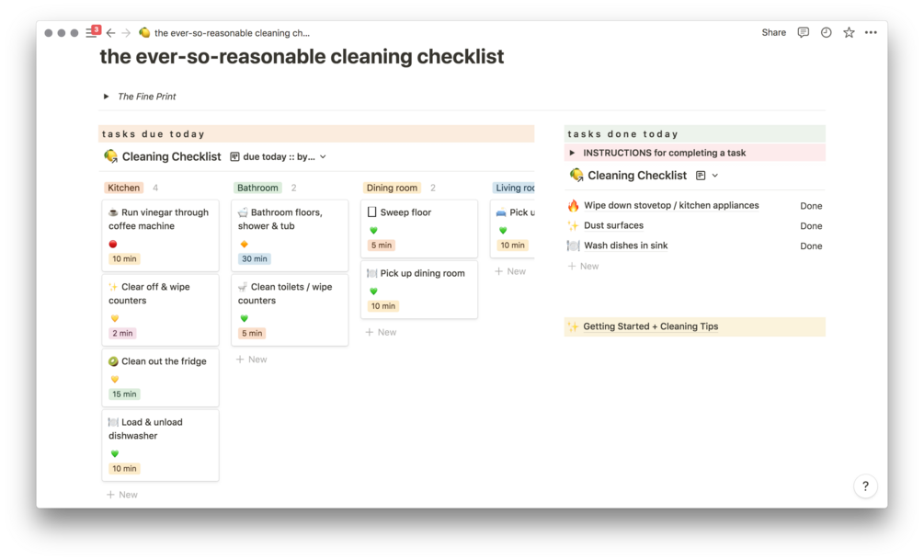Viewport: 924px width, 560px height.
Task: Open the Clean out the fridge card
Action: coord(163,361)
